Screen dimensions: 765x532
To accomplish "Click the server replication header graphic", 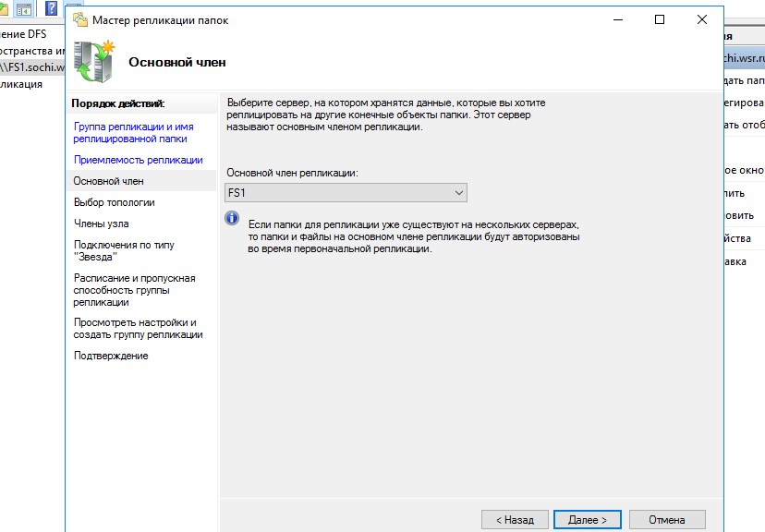I will click(94, 62).
